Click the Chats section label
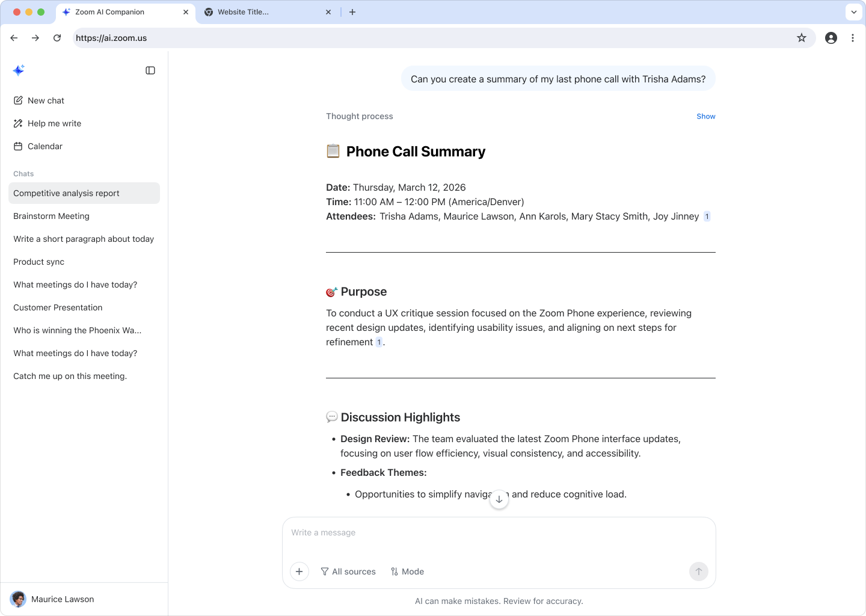The height and width of the screenshot is (616, 866). [x=23, y=174]
